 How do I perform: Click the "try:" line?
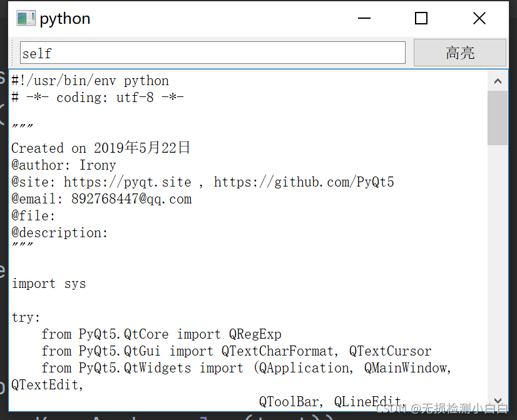pos(26,317)
